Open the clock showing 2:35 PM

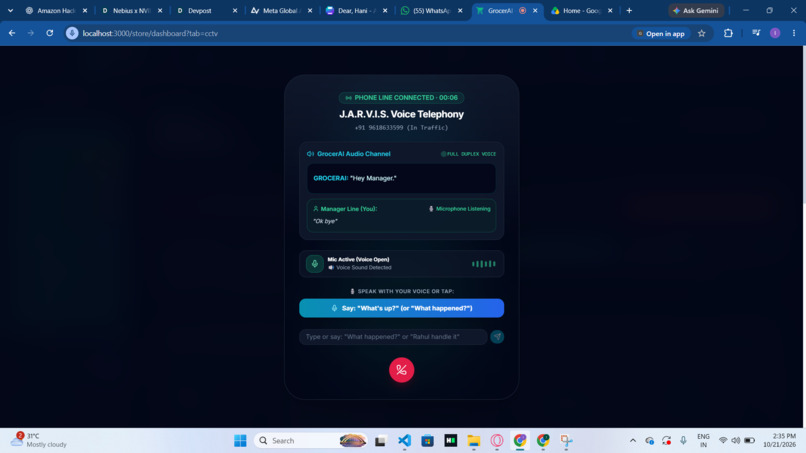780,440
